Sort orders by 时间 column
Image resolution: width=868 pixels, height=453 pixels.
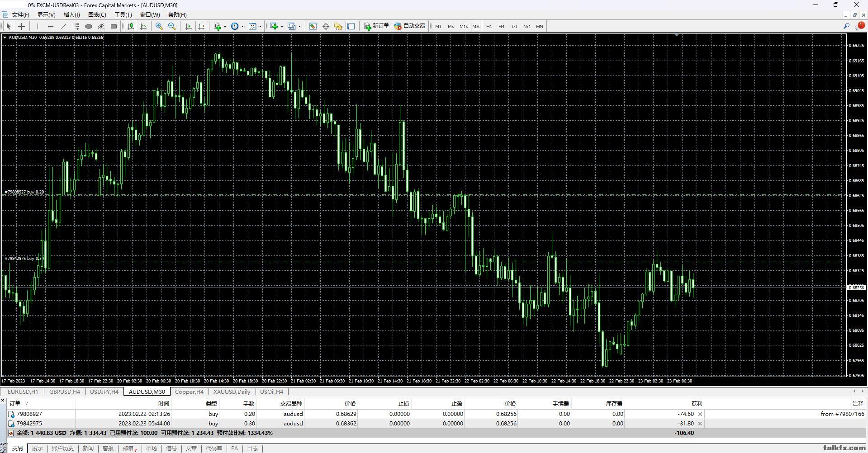(123, 404)
